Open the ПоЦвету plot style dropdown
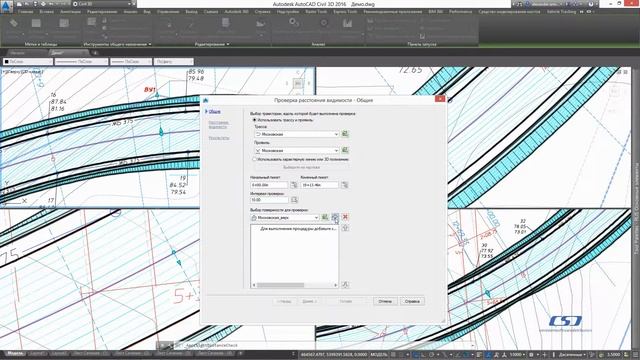The width and height of the screenshot is (640, 360). [x=173, y=62]
